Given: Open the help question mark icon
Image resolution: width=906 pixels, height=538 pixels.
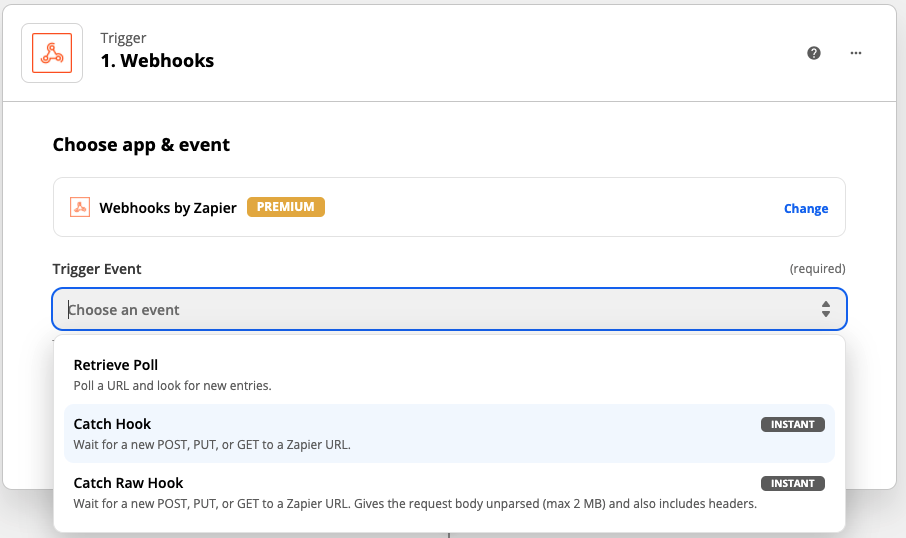Looking at the screenshot, I should tap(814, 53).
